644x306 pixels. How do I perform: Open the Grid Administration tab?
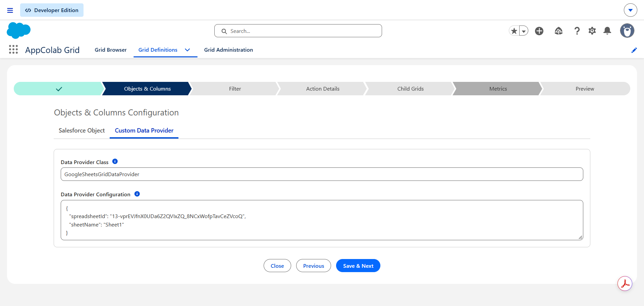228,50
